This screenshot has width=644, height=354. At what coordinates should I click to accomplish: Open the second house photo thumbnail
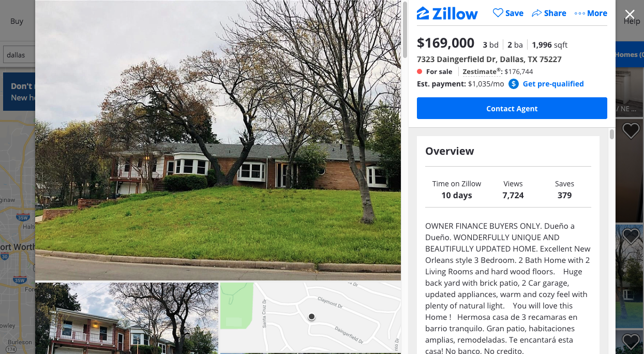(127, 318)
